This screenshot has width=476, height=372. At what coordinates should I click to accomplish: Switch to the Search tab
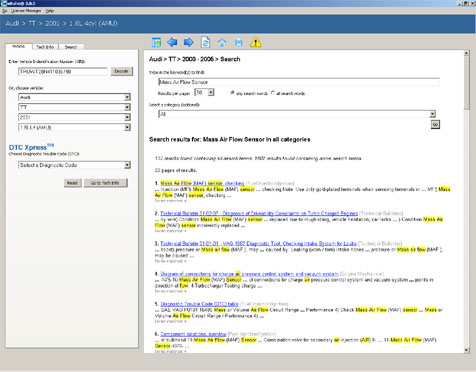click(71, 47)
